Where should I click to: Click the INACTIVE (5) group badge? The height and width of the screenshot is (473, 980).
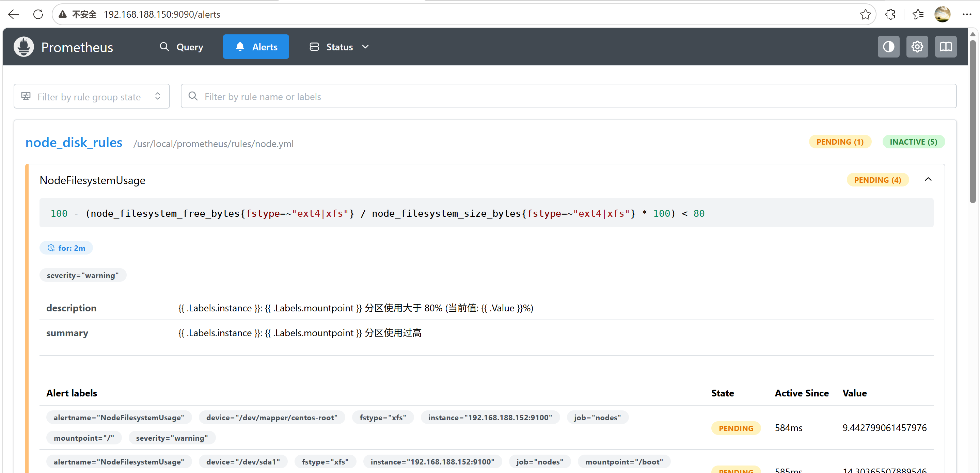tap(913, 142)
